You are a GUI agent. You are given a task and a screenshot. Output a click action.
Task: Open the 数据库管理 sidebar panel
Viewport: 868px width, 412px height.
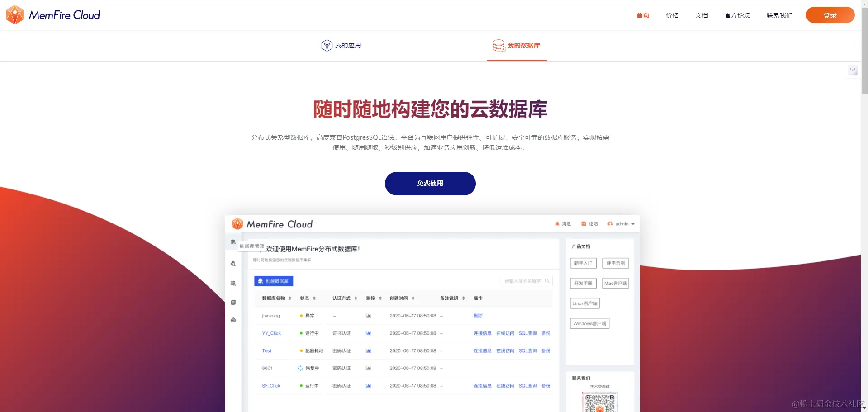click(x=233, y=242)
